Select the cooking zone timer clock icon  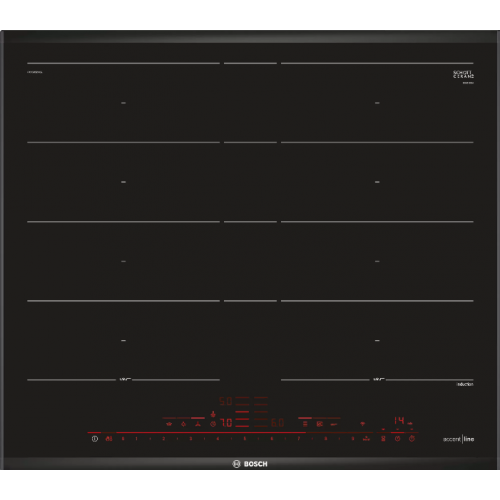tap(398, 439)
